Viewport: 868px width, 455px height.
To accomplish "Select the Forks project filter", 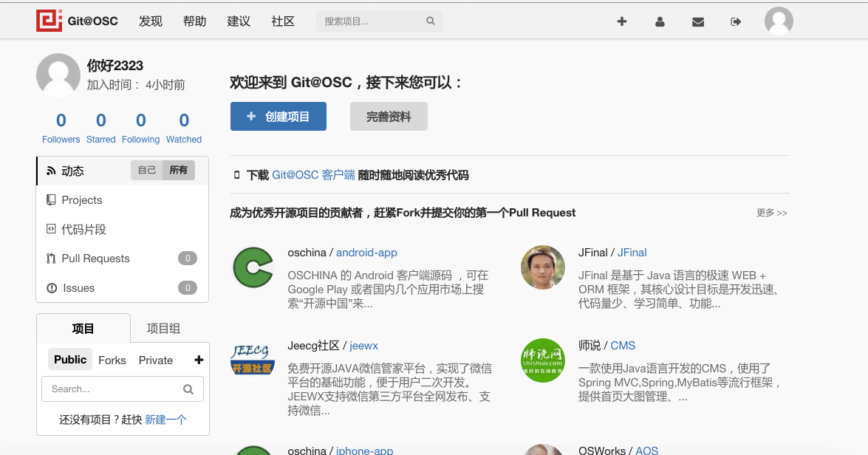I will pos(112,360).
